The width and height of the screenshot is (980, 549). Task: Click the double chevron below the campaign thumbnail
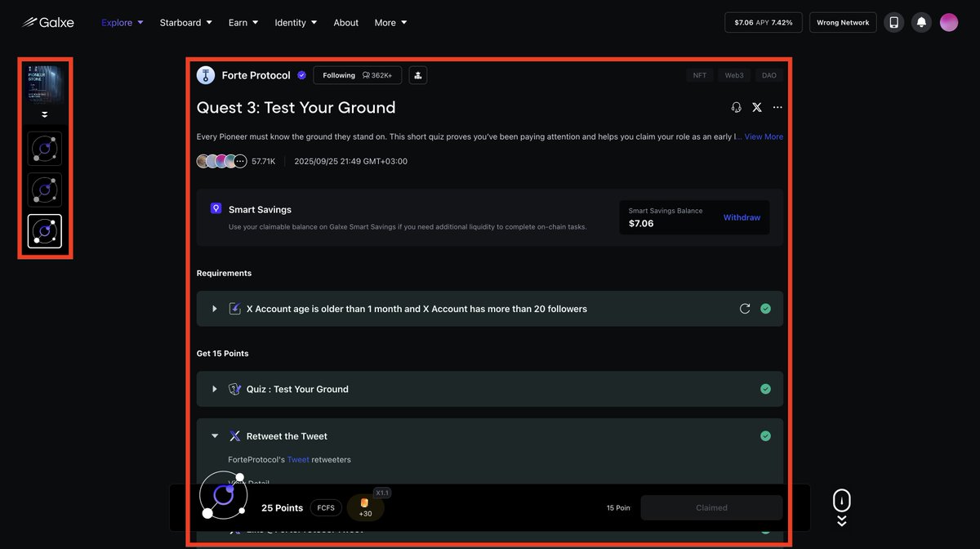tap(45, 114)
